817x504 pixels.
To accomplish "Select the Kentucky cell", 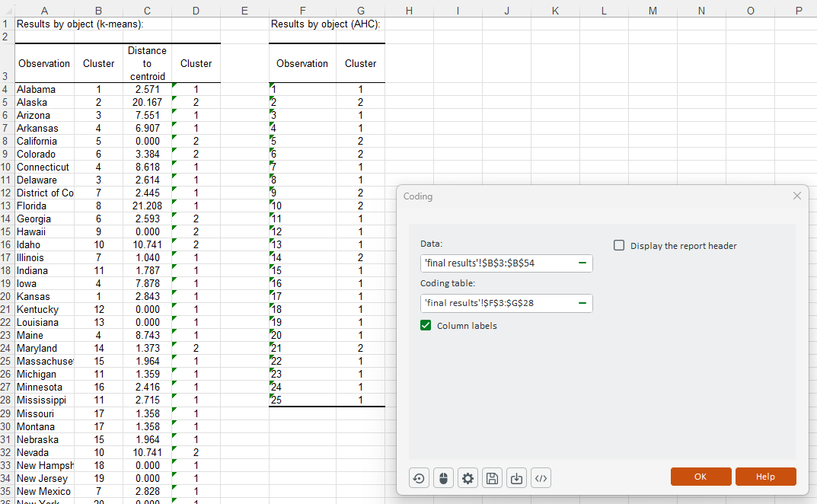I will click(x=44, y=310).
